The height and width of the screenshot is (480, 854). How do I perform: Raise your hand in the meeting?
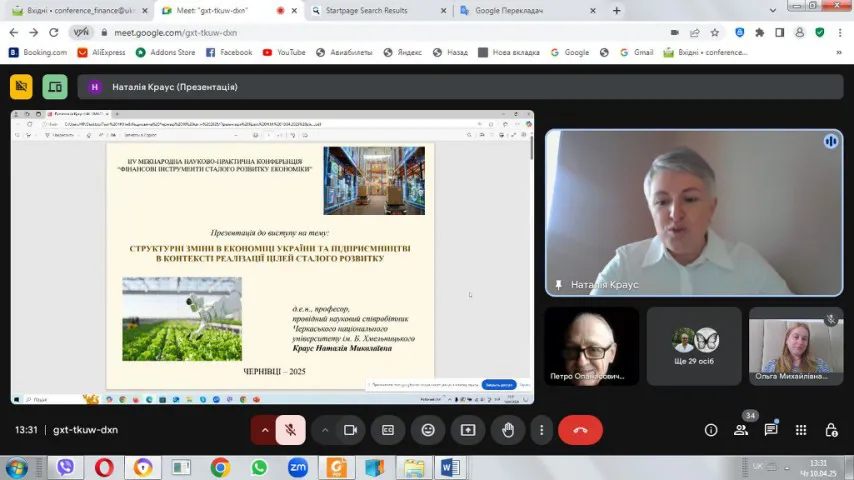[x=508, y=430]
